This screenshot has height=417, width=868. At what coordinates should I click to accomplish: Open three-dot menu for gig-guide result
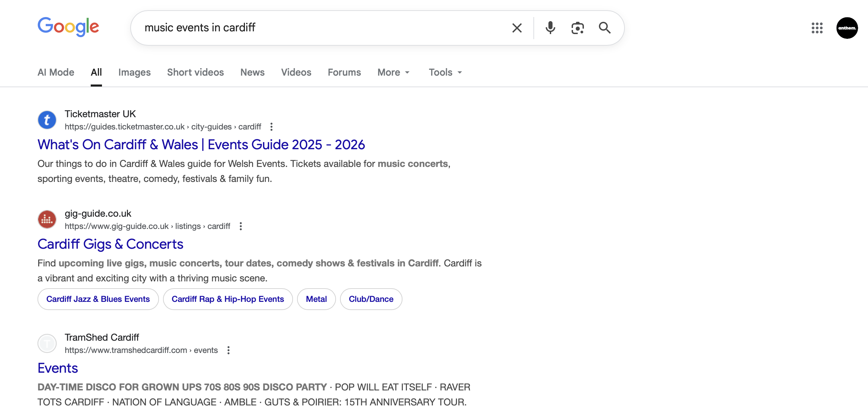(x=241, y=226)
